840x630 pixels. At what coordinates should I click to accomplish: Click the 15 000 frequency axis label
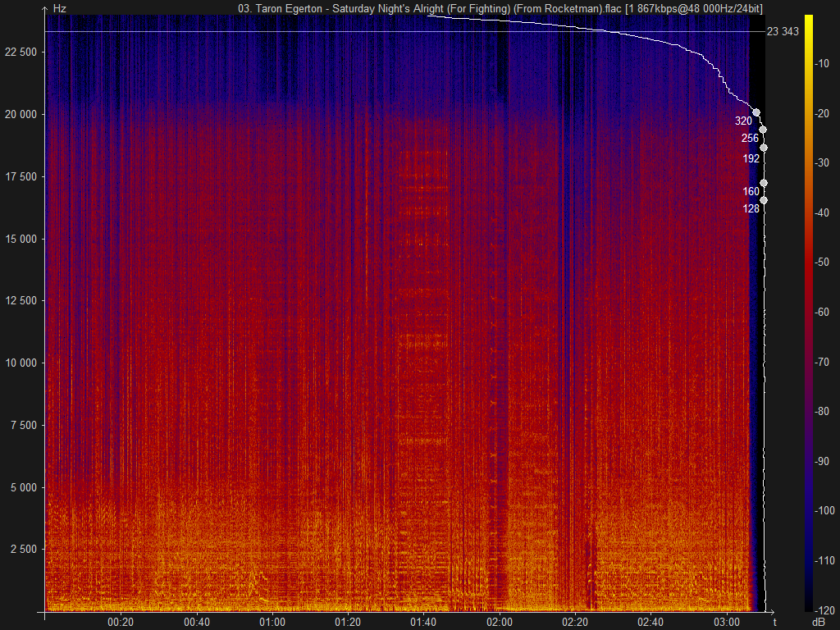(x=21, y=239)
